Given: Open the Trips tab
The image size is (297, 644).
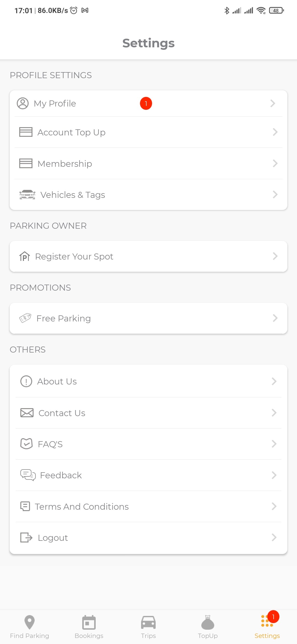Looking at the screenshot, I should pyautogui.click(x=148, y=627).
